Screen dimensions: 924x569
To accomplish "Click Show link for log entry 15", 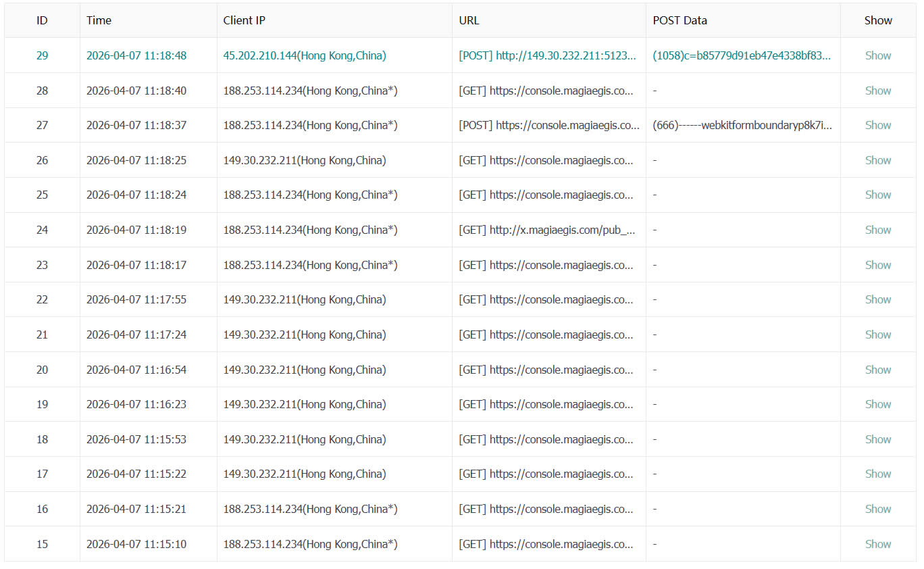I will (x=877, y=544).
